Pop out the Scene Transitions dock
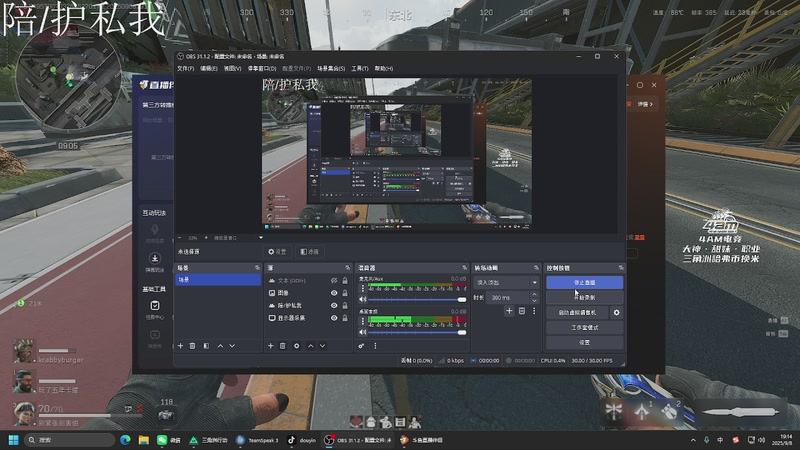Viewport: 800px width, 450px height. (x=536, y=268)
